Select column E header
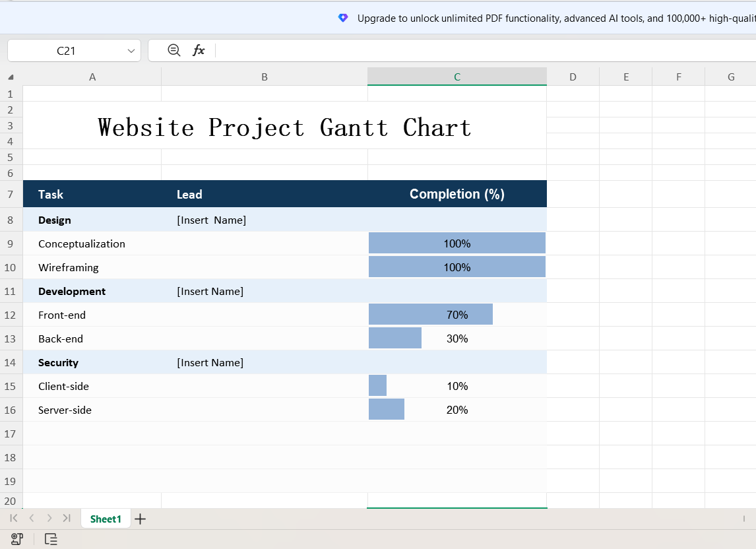 [626, 77]
